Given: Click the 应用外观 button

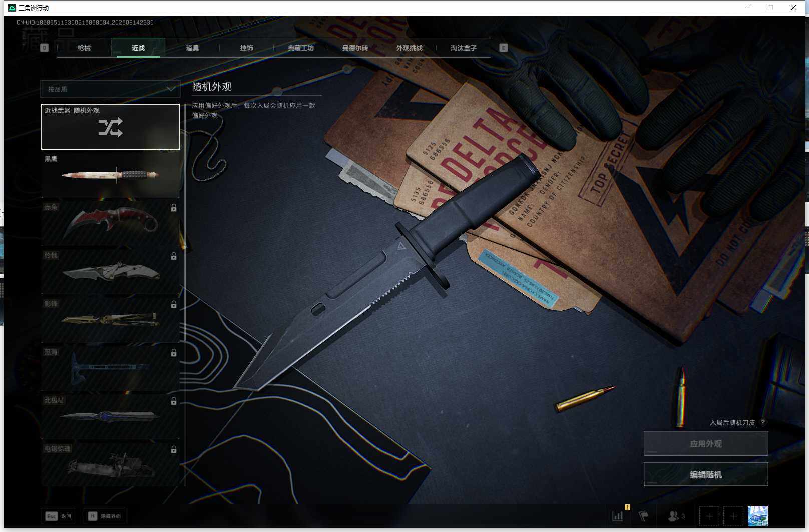Looking at the screenshot, I should coord(706,444).
